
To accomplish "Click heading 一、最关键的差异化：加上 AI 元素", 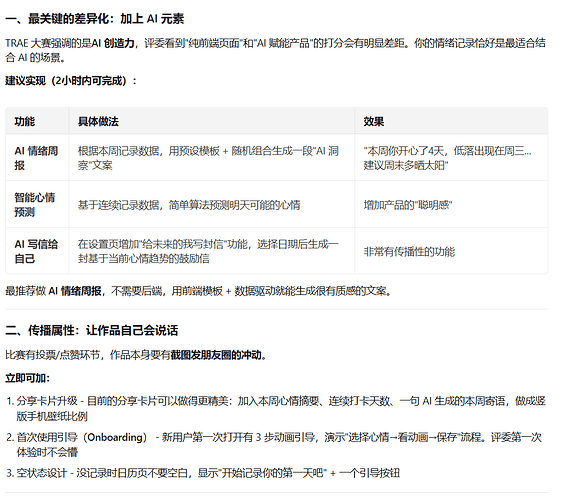I will pyautogui.click(x=94, y=19).
